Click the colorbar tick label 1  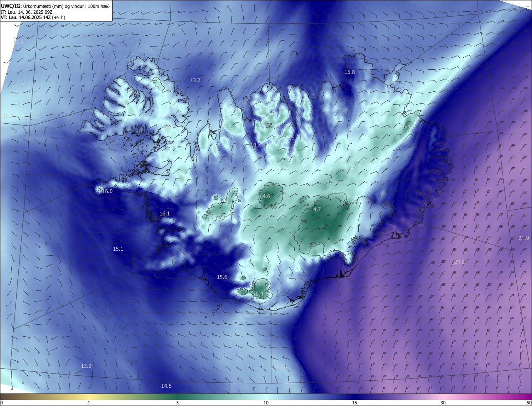point(89,403)
